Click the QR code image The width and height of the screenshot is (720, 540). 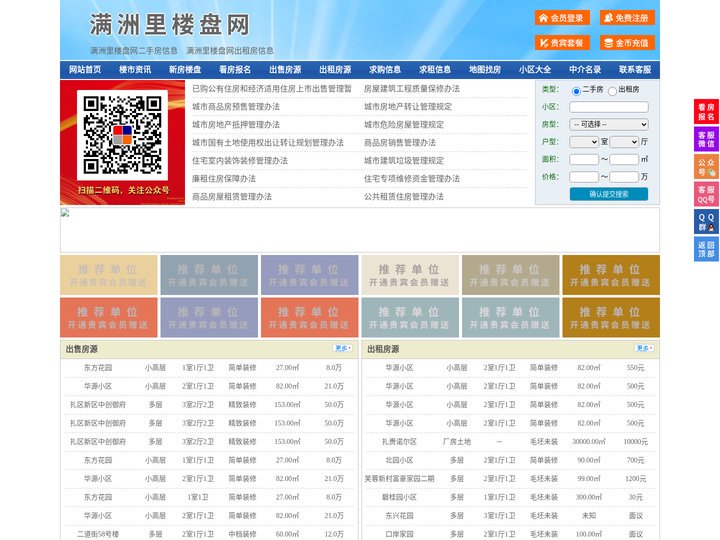pos(122,135)
